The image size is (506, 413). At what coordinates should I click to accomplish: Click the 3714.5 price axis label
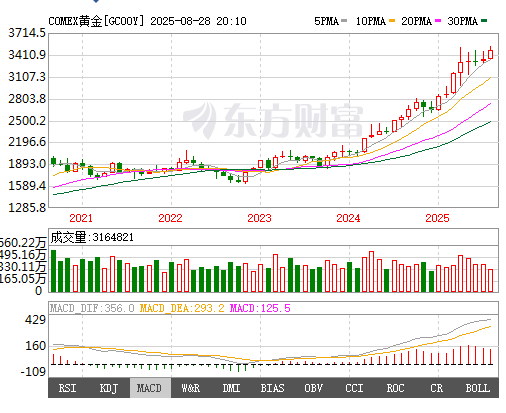(x=27, y=33)
